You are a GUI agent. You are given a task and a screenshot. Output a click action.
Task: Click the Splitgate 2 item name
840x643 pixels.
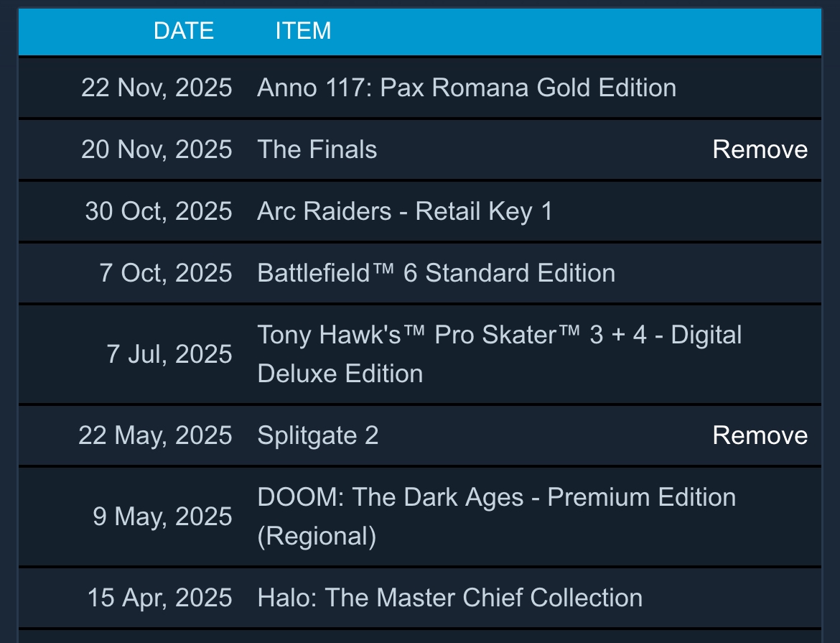(x=317, y=435)
